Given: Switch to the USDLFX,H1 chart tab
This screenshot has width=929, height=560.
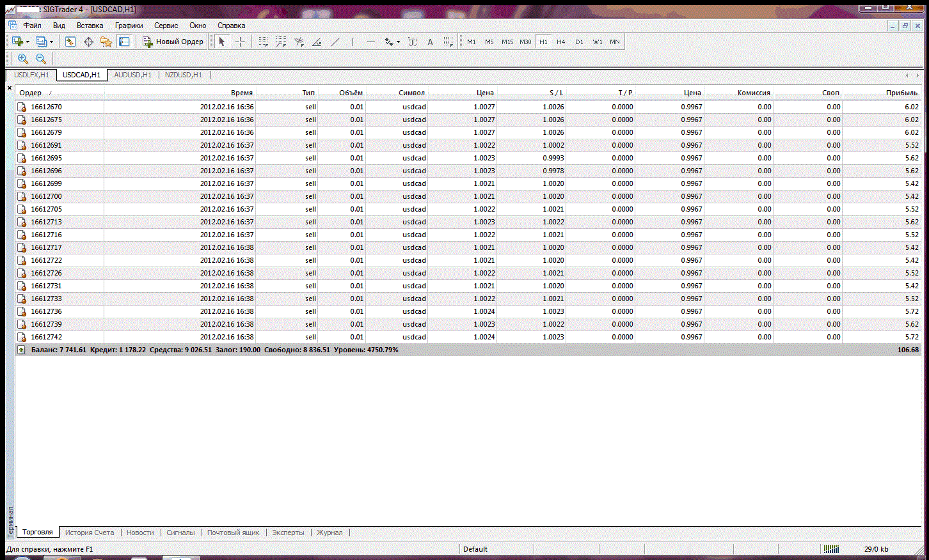Looking at the screenshot, I should coord(31,75).
